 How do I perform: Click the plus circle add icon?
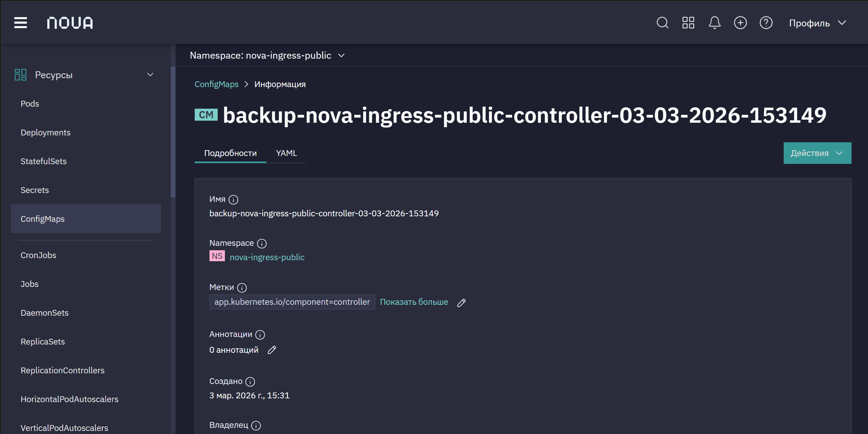pos(740,23)
